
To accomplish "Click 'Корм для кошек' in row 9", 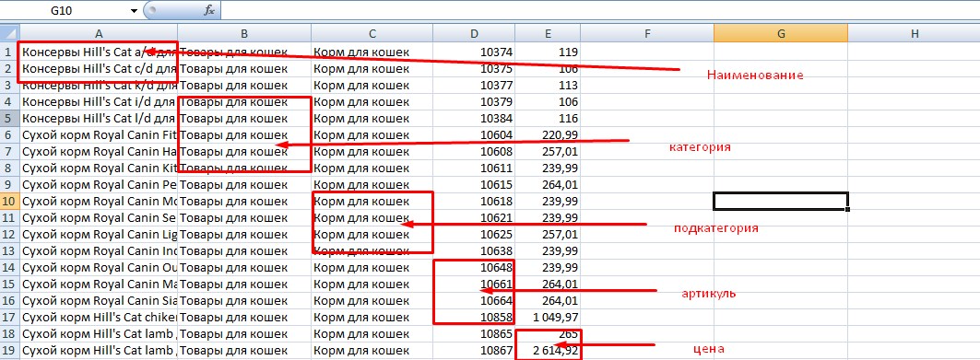I will pos(372,184).
